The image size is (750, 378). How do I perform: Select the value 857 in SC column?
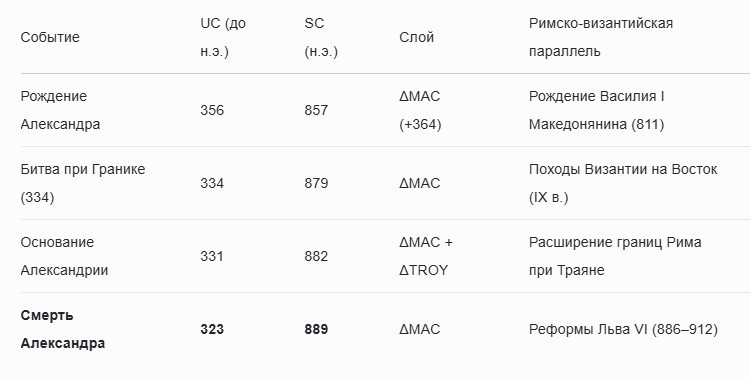(x=316, y=110)
